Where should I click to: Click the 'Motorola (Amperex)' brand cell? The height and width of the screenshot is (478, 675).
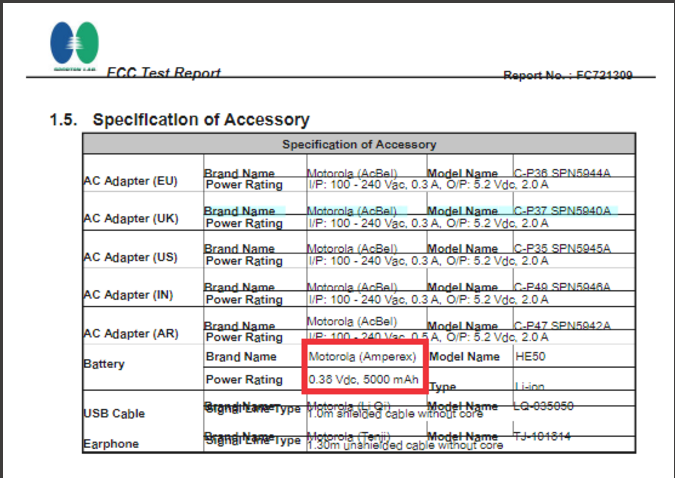[362, 357]
